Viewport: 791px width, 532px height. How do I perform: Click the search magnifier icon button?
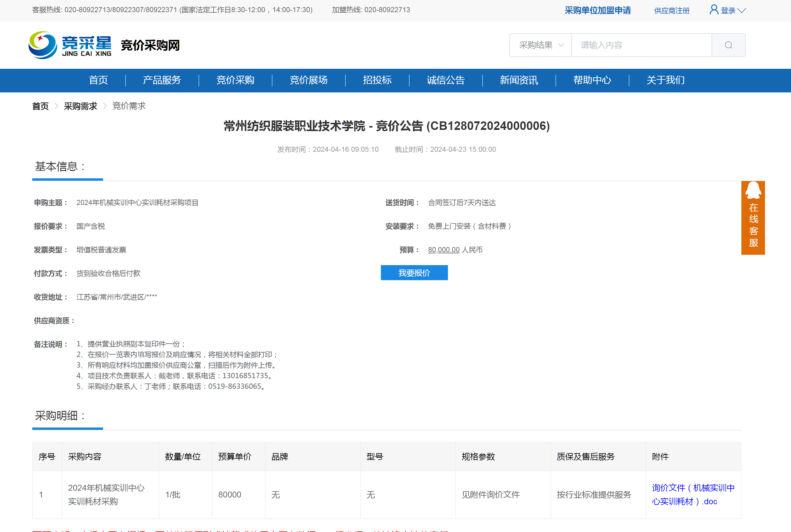pyautogui.click(x=728, y=45)
